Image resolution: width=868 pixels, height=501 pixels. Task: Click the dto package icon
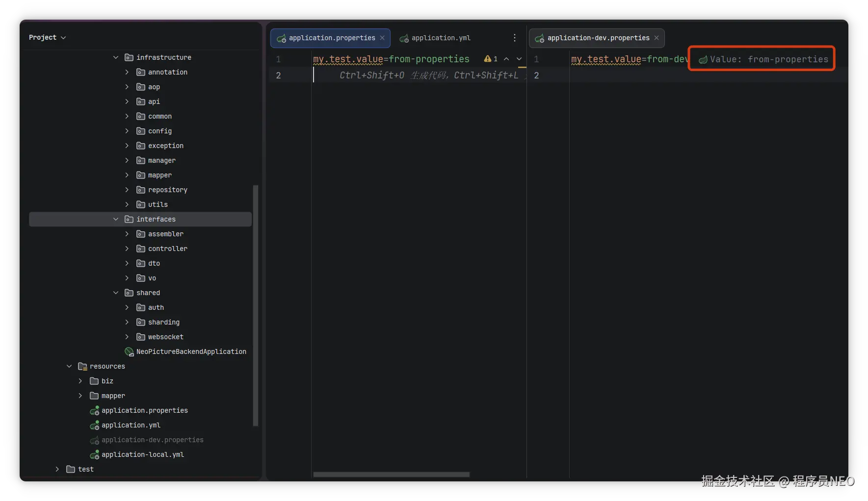click(141, 263)
